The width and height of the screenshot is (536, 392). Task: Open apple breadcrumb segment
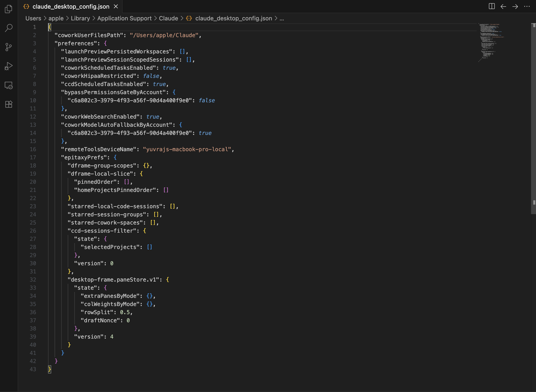tap(56, 18)
